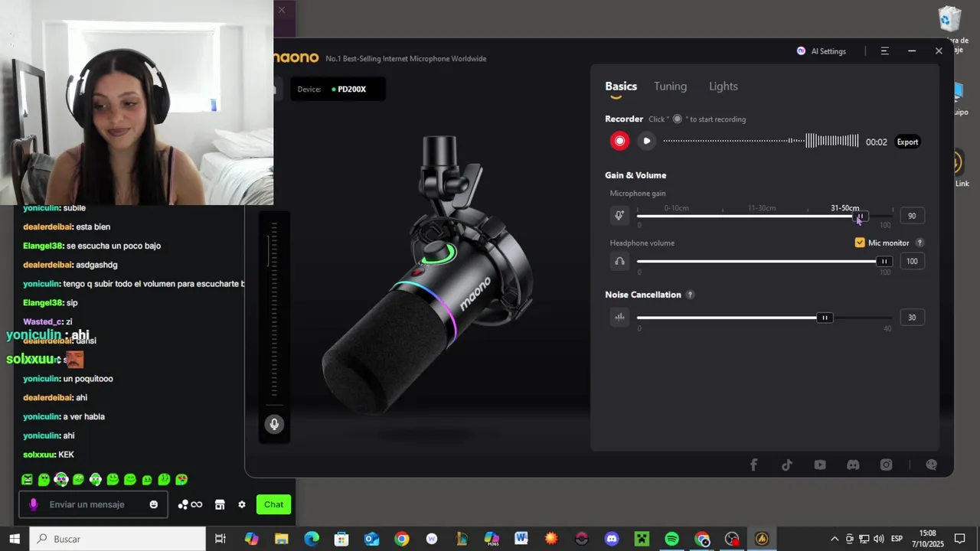Click the chat message 'KEK'
The width and height of the screenshot is (980, 551).
click(66, 455)
